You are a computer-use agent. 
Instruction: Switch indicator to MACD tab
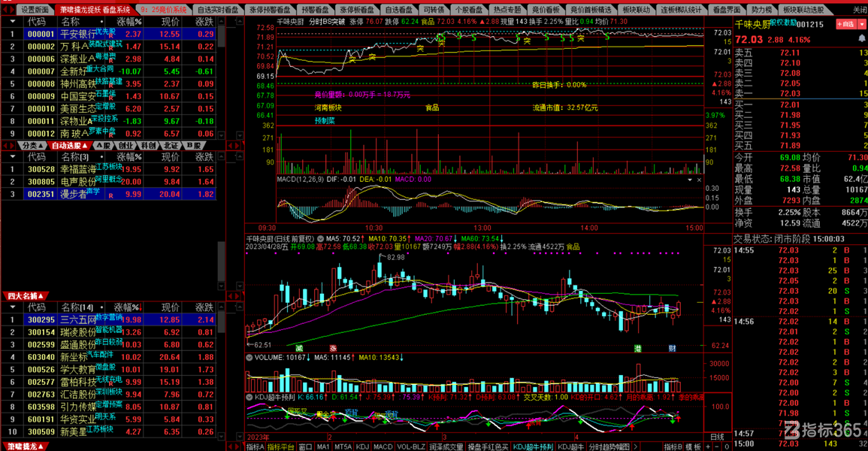pyautogui.click(x=383, y=446)
